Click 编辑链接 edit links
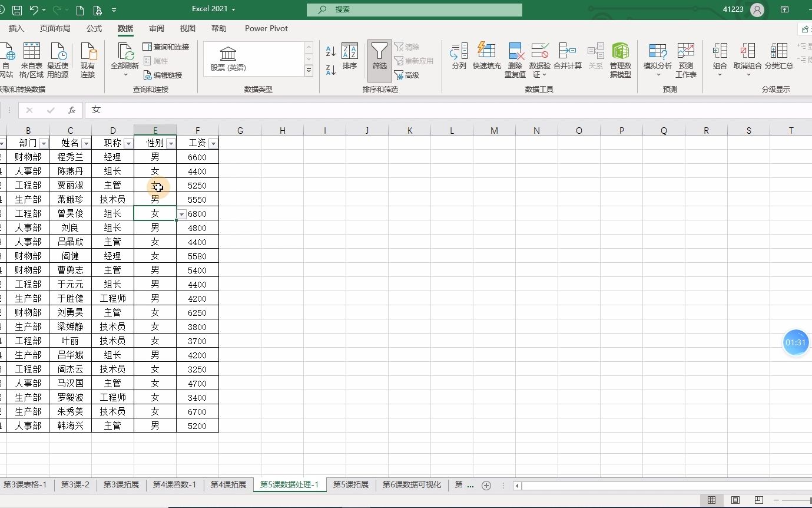Image resolution: width=812 pixels, height=508 pixels. 163,75
